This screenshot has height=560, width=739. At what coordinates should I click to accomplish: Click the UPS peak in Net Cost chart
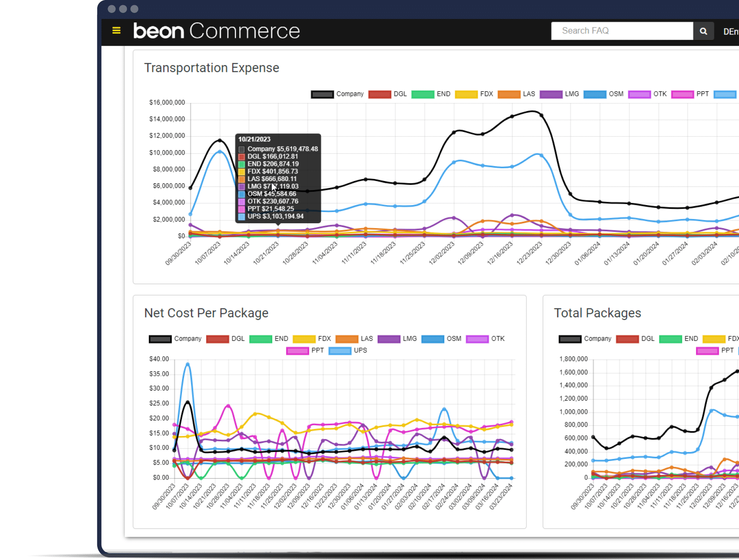(188, 364)
